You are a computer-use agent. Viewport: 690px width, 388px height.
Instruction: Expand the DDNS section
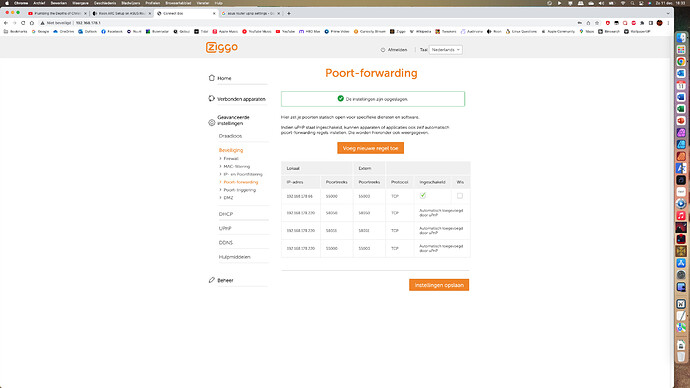[x=226, y=243]
